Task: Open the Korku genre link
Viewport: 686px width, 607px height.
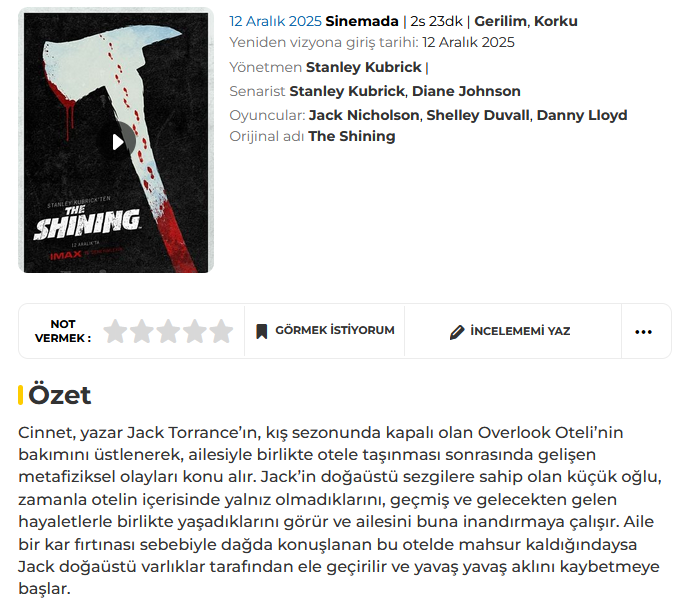Action: pos(556,21)
